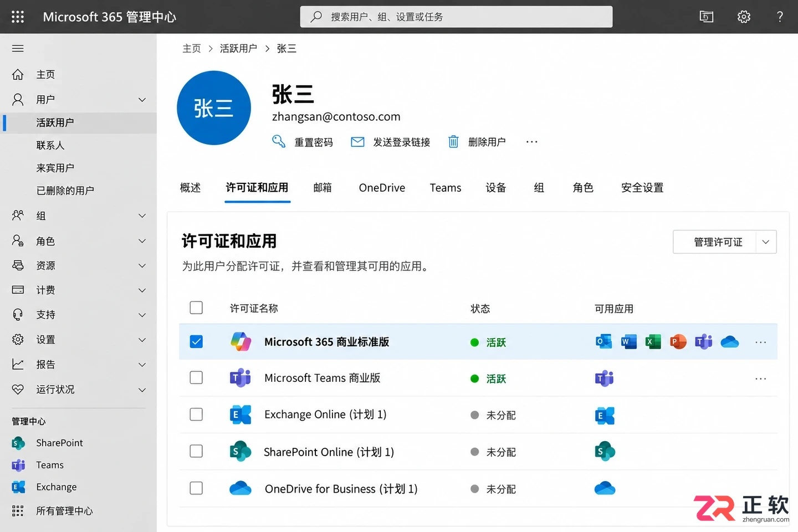Switch to the 设备 tab
Screen dimensions: 798x532
(x=496, y=188)
